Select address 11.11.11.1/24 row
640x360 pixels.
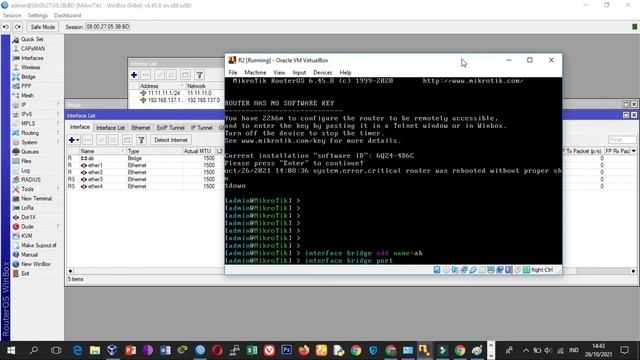point(176,93)
